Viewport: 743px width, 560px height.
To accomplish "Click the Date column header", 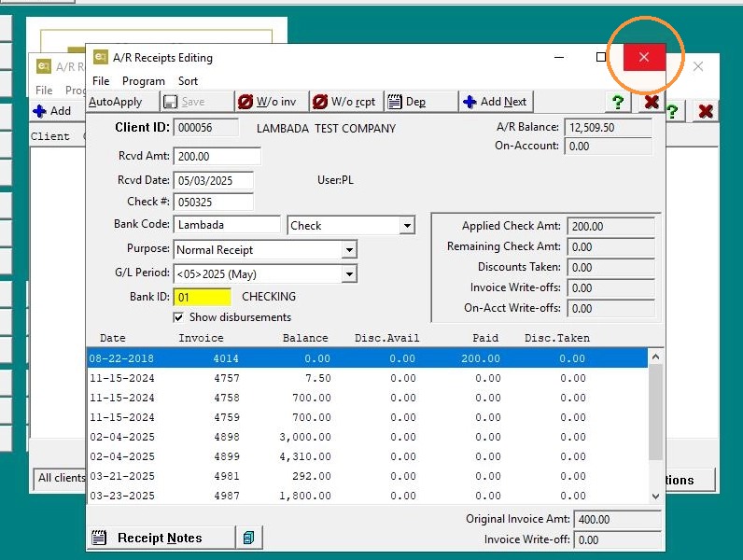I will (x=113, y=338).
